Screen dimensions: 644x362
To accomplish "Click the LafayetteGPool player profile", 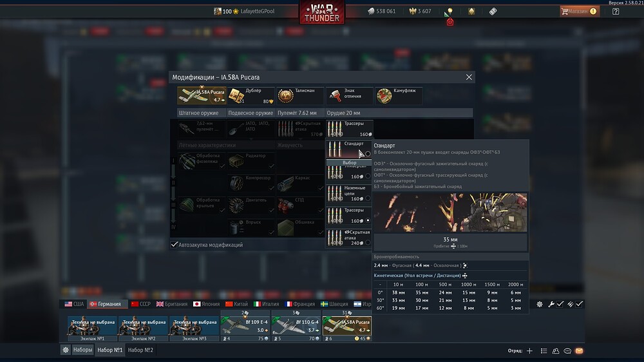I will point(244,11).
